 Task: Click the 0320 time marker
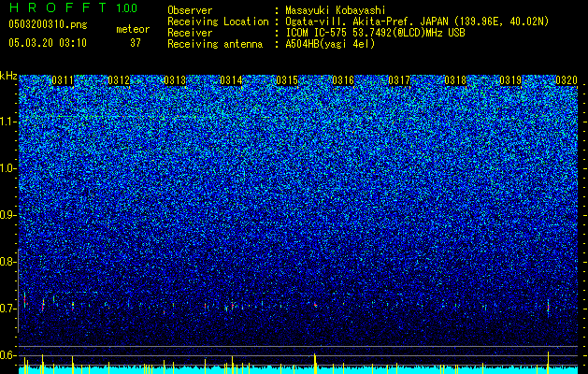566,80
